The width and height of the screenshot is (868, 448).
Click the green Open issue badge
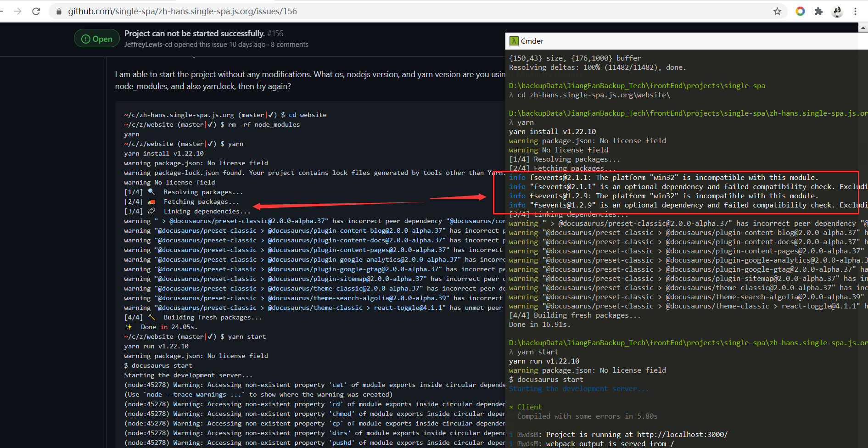pos(96,39)
